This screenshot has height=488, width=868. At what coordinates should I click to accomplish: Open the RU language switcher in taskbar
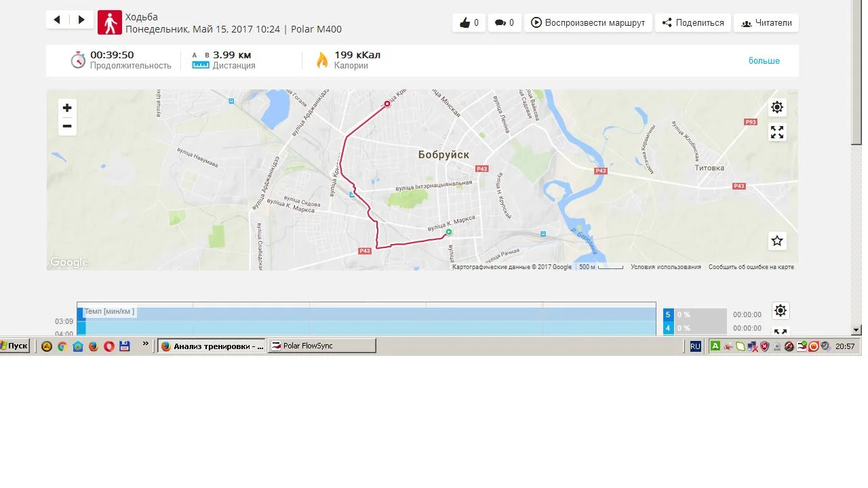tap(695, 346)
